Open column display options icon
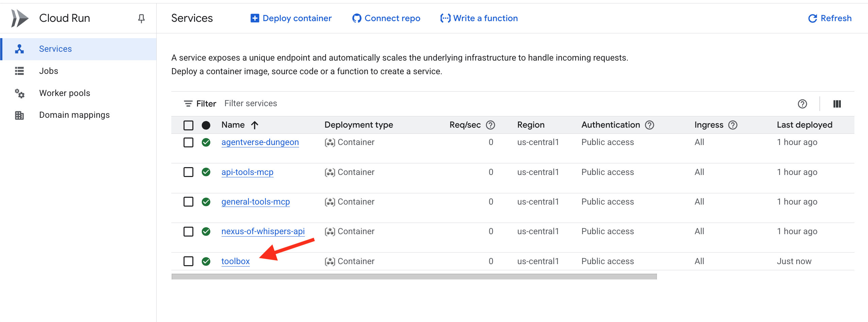Image resolution: width=868 pixels, height=322 pixels. (837, 104)
